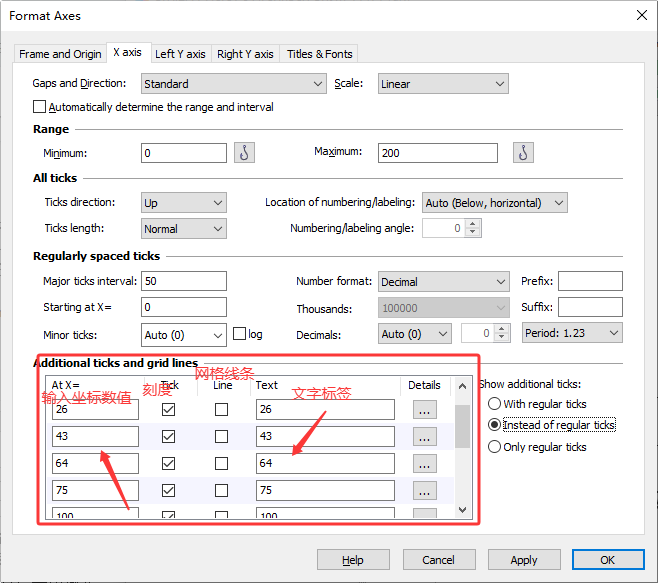The height and width of the screenshot is (583, 658).
Task: Switch to Left Y axis tab
Action: (180, 54)
